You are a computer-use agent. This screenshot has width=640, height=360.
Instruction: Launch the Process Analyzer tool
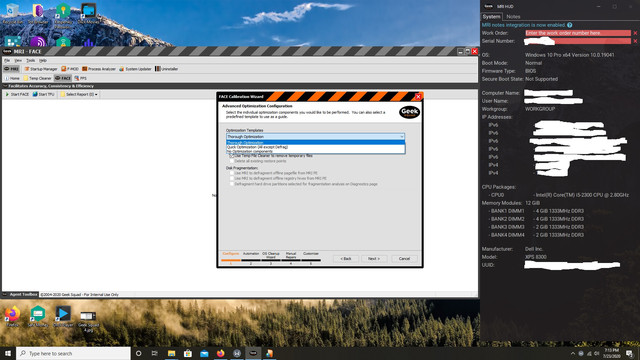coord(99,69)
